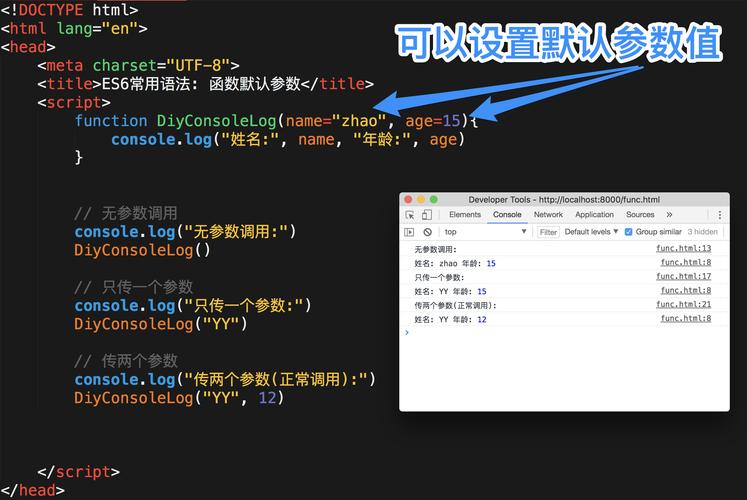Open func.html:8 link beside age 12 output

click(x=686, y=319)
